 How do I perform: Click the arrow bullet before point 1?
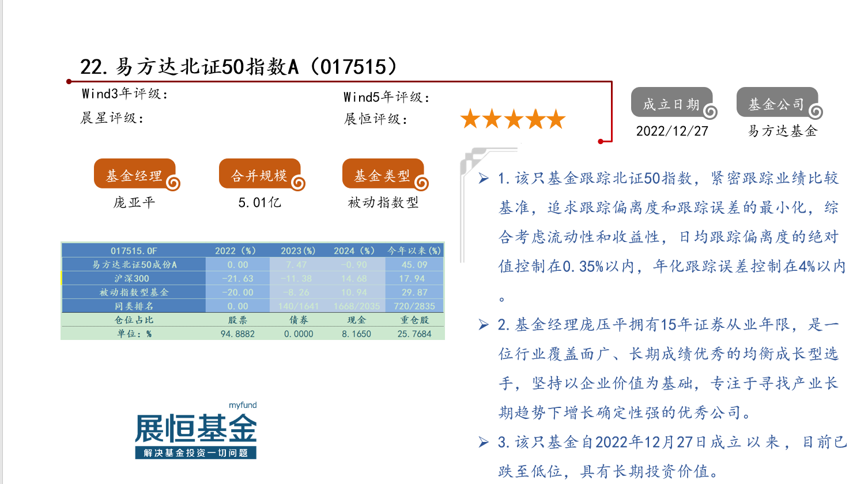point(484,179)
